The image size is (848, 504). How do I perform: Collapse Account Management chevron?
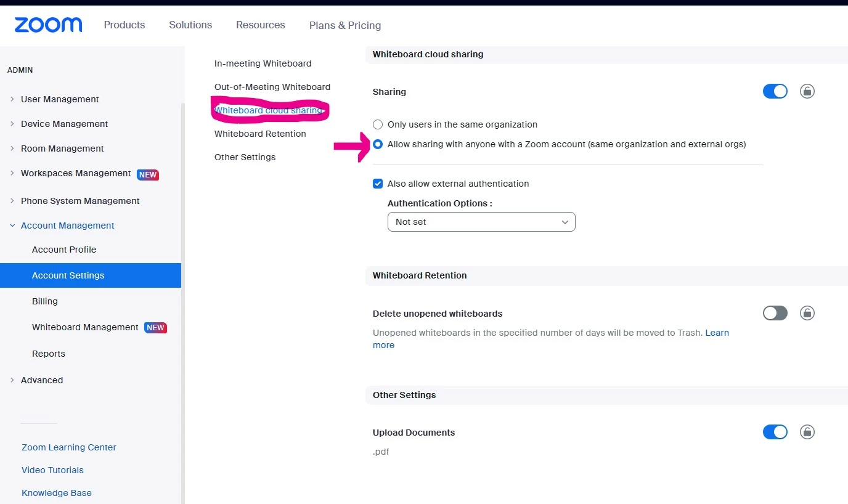click(12, 226)
